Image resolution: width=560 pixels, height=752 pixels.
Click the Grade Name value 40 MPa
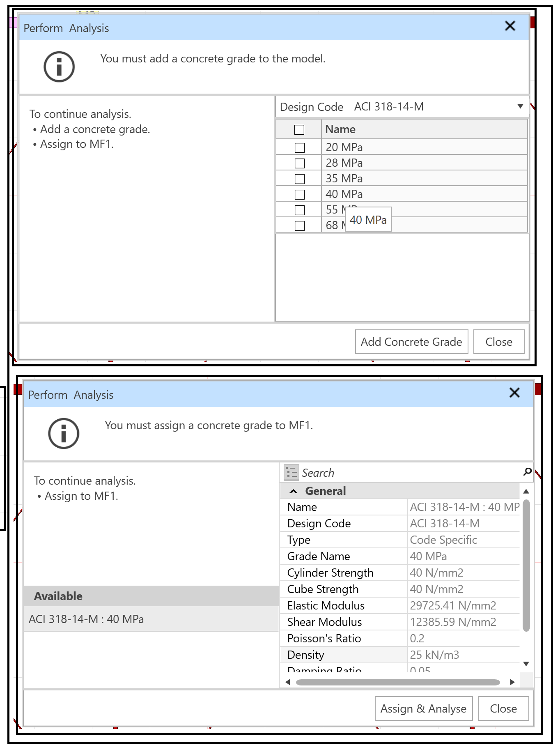(464, 557)
